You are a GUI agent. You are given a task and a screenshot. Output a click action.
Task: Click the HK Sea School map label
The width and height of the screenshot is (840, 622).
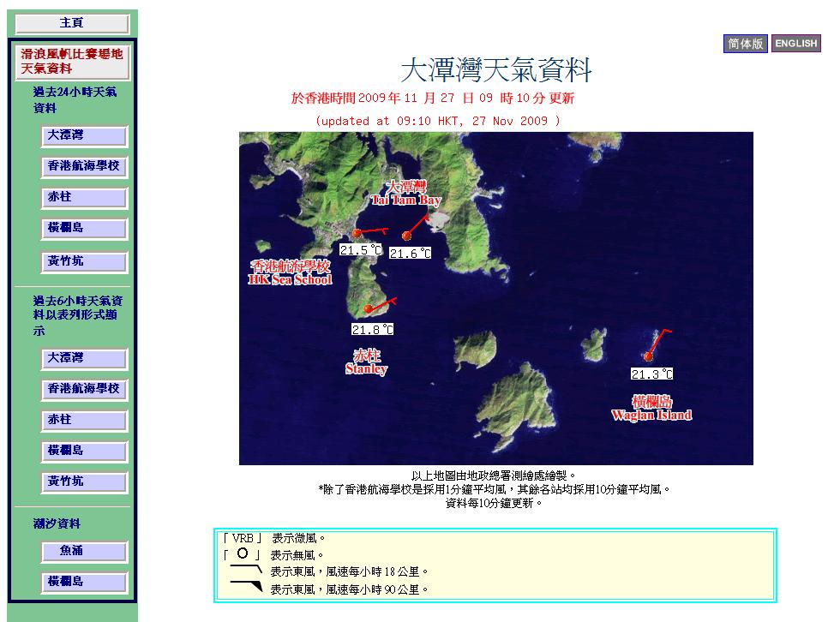pyautogui.click(x=290, y=273)
